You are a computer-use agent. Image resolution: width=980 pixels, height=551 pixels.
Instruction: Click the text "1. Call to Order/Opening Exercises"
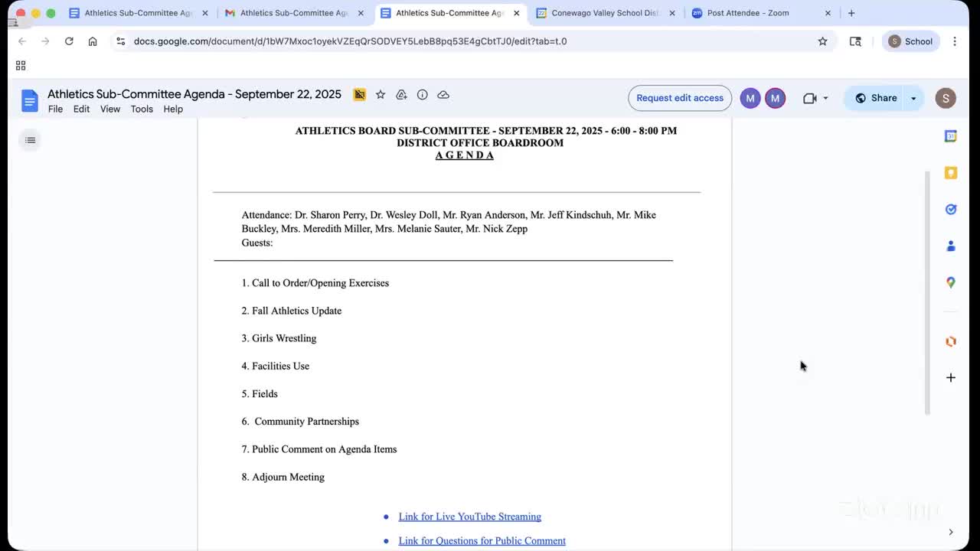[315, 283]
